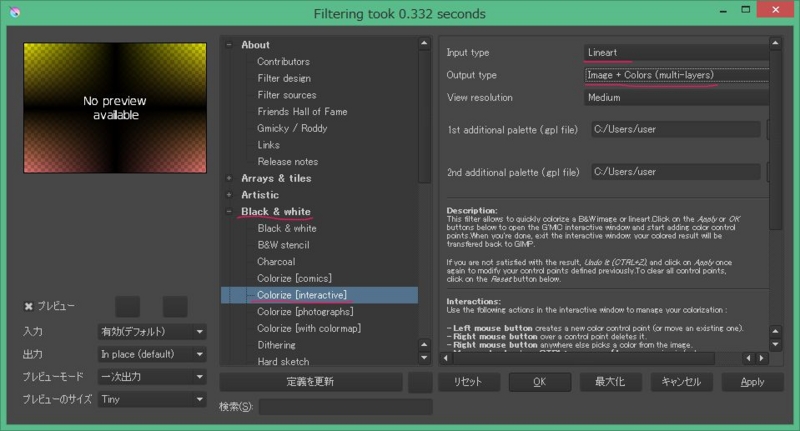Click the 1st additional palette file field
The image size is (800, 431).
tap(676, 130)
